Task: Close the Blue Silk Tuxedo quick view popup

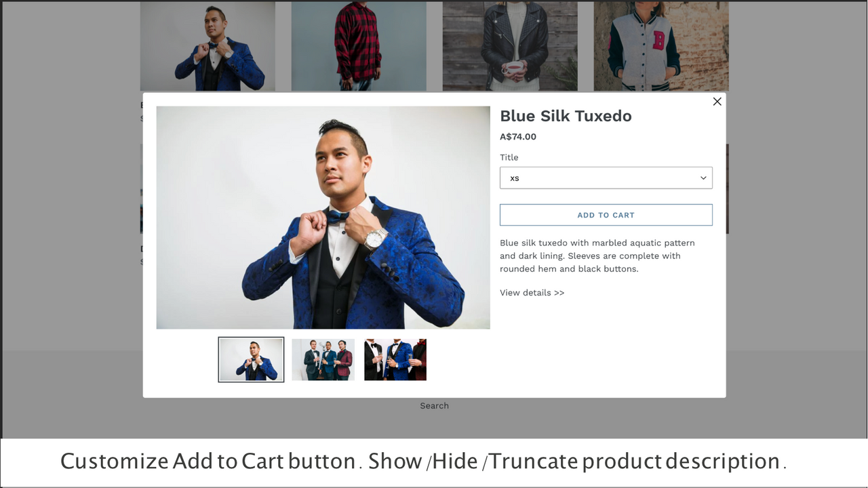Action: click(x=717, y=102)
